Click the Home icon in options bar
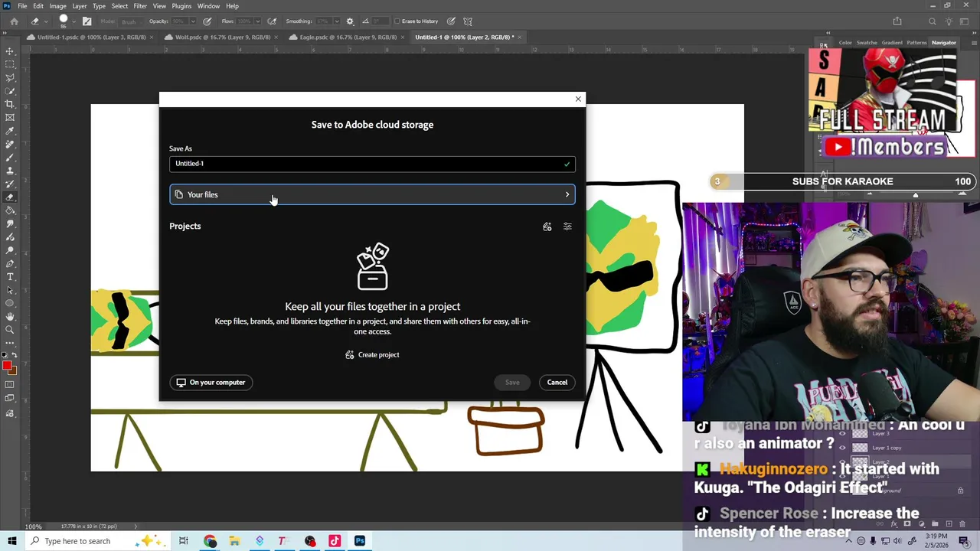 [x=14, y=21]
